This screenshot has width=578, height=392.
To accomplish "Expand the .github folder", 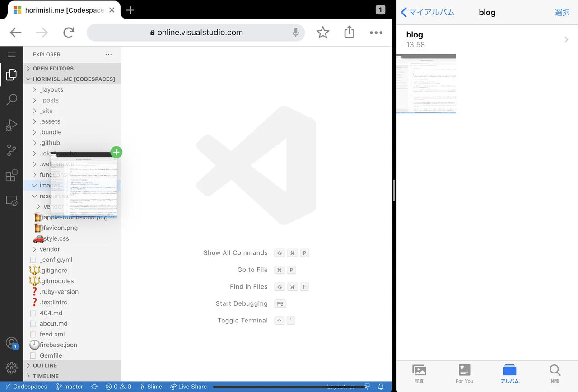I will (x=72, y=143).
